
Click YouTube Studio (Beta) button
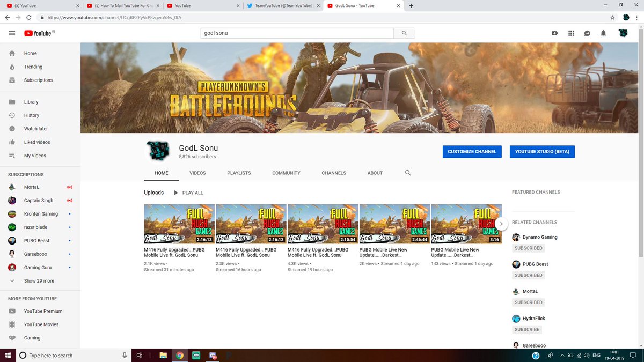[542, 152]
